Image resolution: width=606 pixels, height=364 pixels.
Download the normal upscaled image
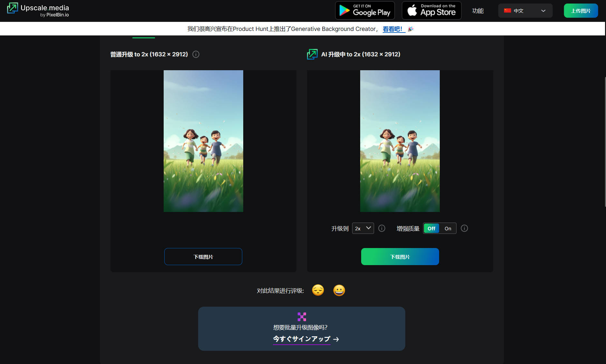203,257
